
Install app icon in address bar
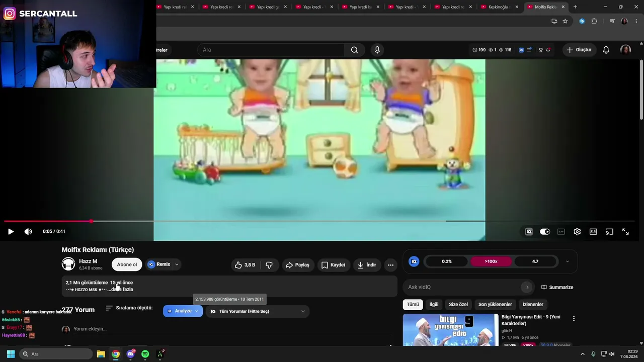coord(554,21)
